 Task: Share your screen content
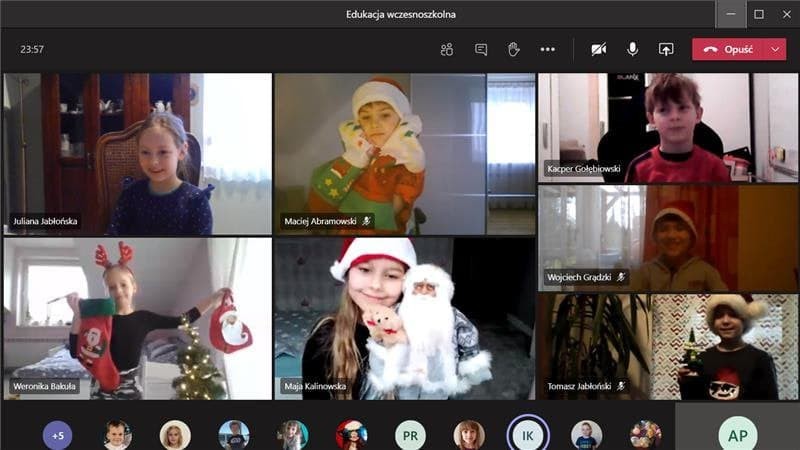[x=666, y=49]
